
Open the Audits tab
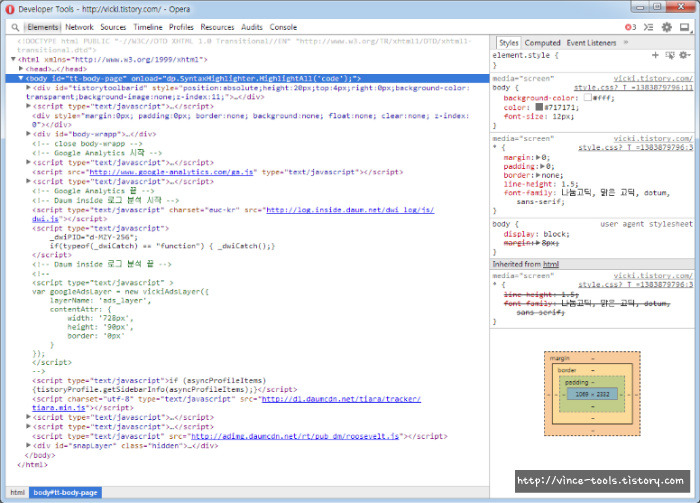tap(252, 27)
